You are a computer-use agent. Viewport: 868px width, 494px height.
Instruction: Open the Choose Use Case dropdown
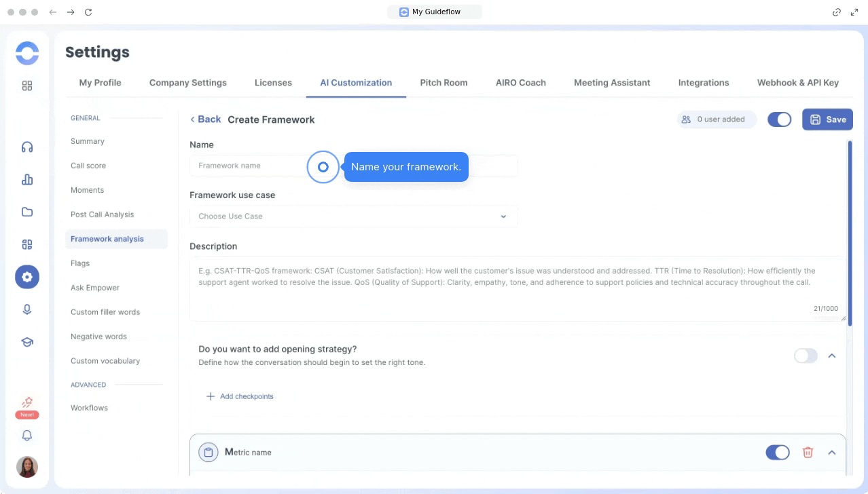[353, 216]
